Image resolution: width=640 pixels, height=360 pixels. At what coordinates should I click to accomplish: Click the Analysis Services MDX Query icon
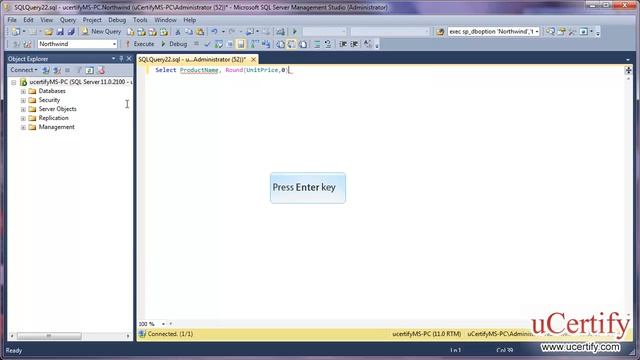tap(142, 31)
